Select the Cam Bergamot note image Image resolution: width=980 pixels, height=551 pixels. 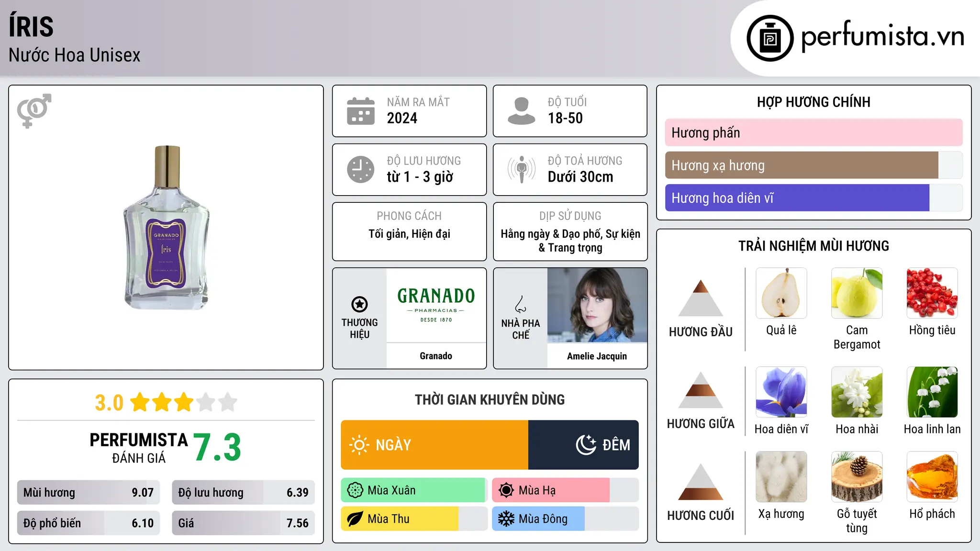[857, 293]
